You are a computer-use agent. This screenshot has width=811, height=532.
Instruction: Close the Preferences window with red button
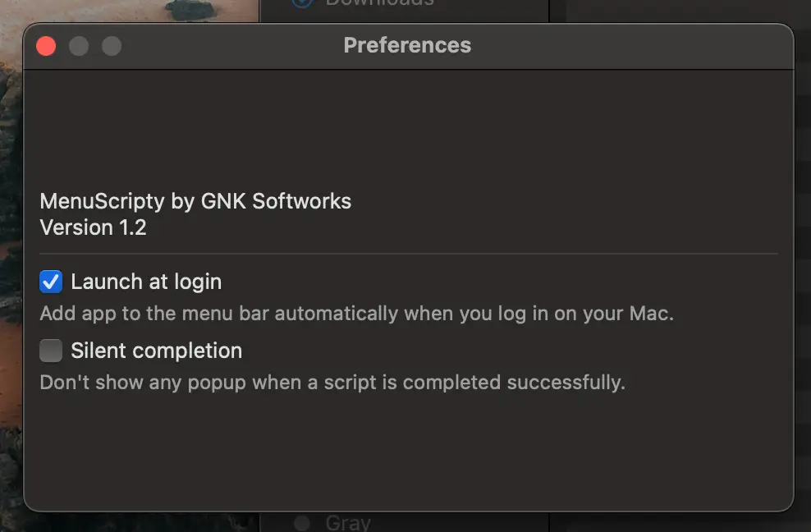pyautogui.click(x=47, y=46)
